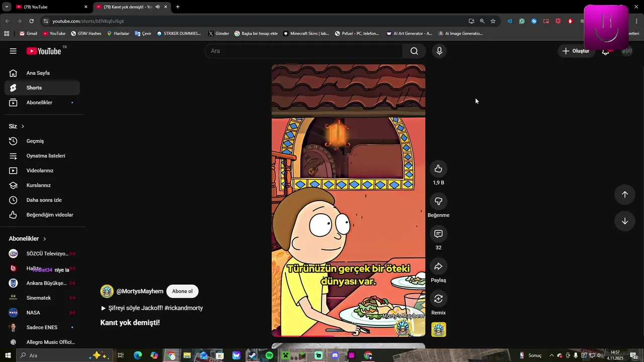This screenshot has height=362, width=644.
Task: Open the comments with 32 count
Action: pos(438,234)
